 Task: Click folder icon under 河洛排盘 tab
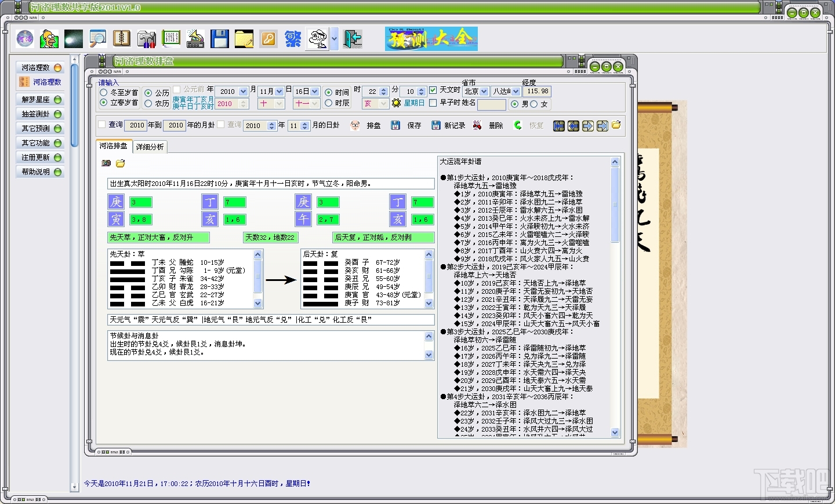[121, 163]
